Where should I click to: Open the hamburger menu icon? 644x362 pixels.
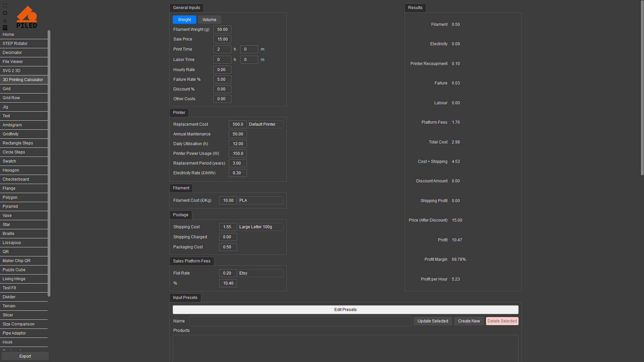(x=5, y=28)
